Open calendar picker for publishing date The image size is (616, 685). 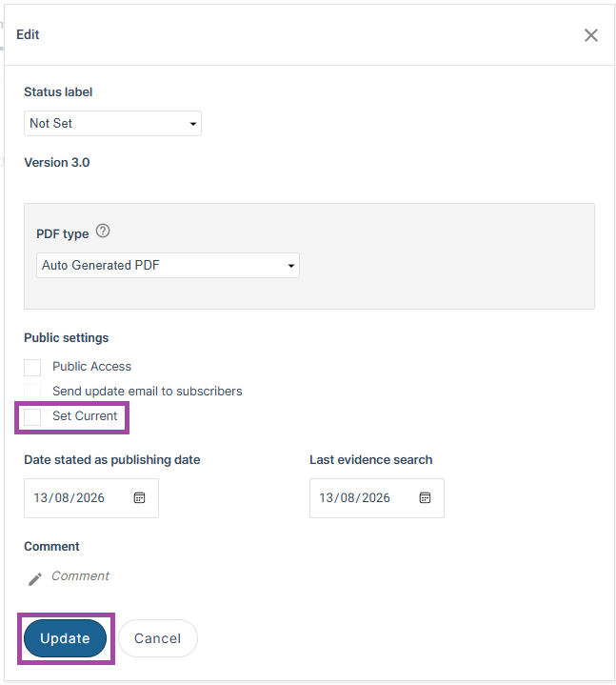pos(139,497)
